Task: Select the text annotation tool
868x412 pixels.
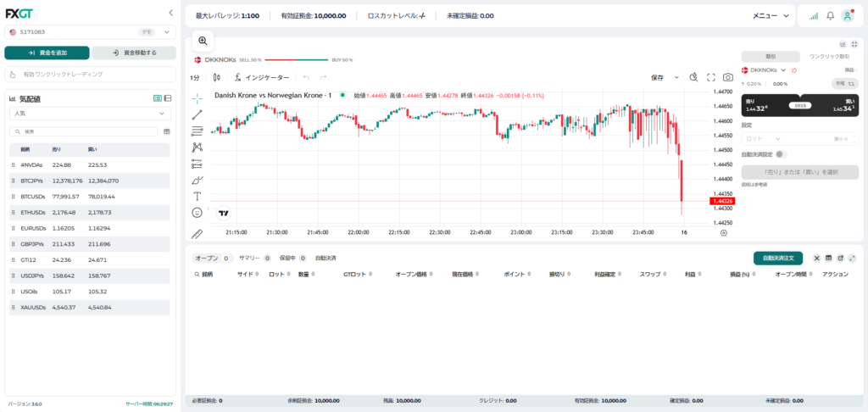Action: coord(197,196)
